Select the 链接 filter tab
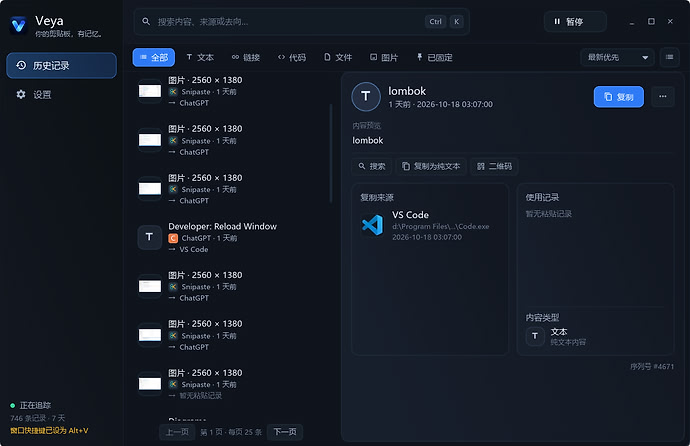 tap(246, 57)
